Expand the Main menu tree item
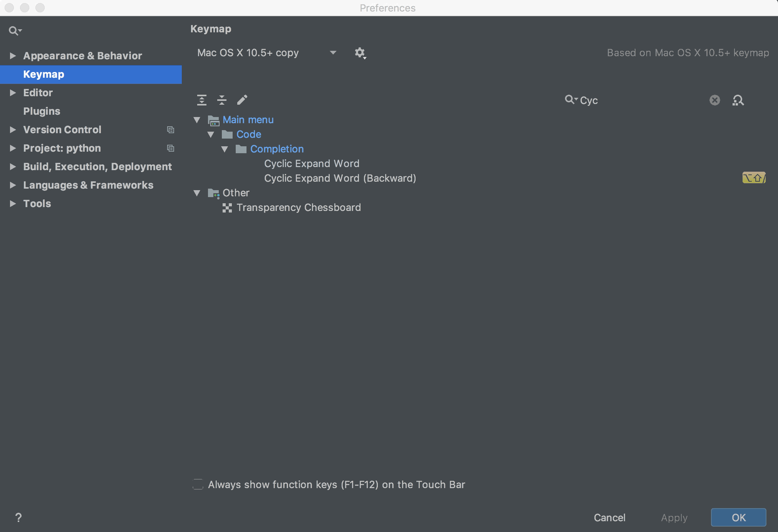 (199, 120)
